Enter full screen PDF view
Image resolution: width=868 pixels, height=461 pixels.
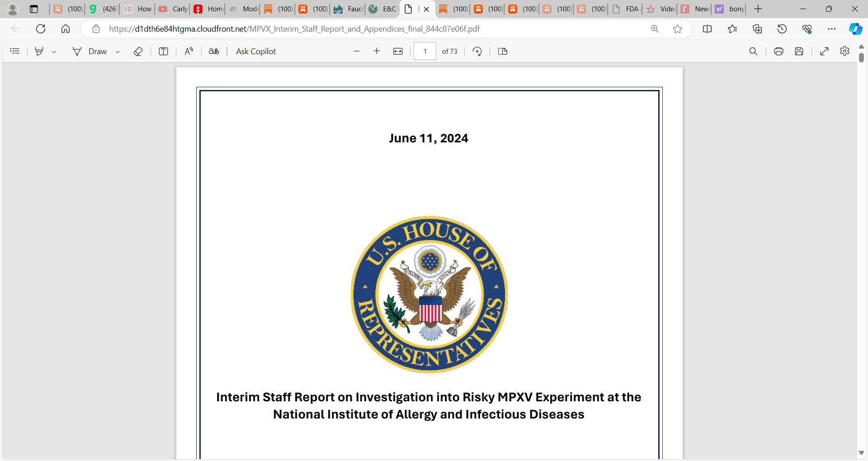coord(825,52)
